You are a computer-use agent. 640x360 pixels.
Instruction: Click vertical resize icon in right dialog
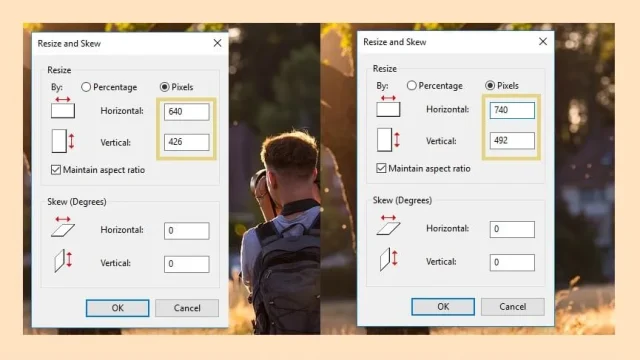tap(389, 140)
